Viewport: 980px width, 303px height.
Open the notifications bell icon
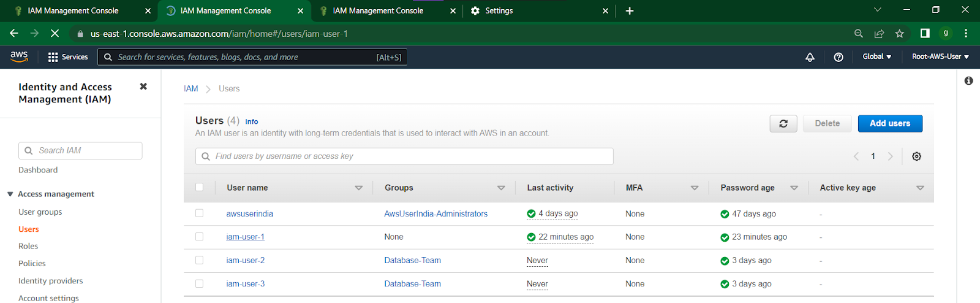[810, 57]
